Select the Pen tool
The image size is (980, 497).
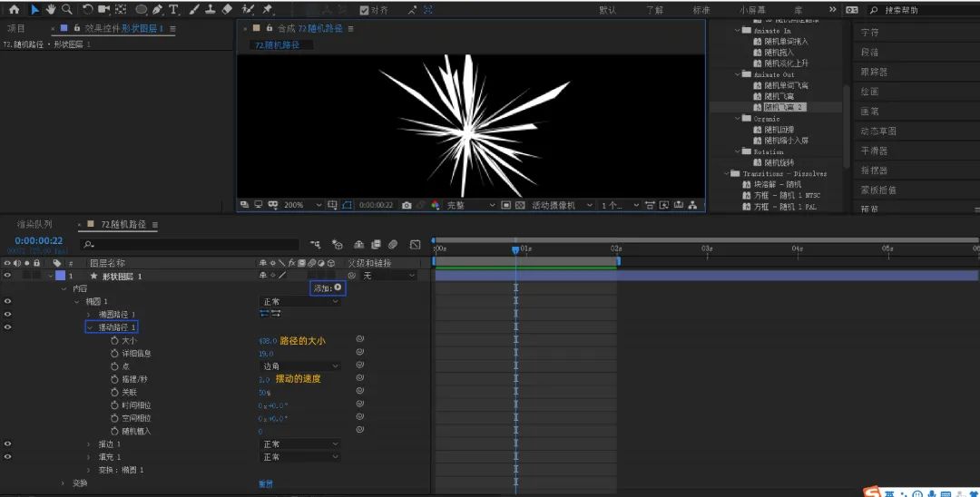157,9
